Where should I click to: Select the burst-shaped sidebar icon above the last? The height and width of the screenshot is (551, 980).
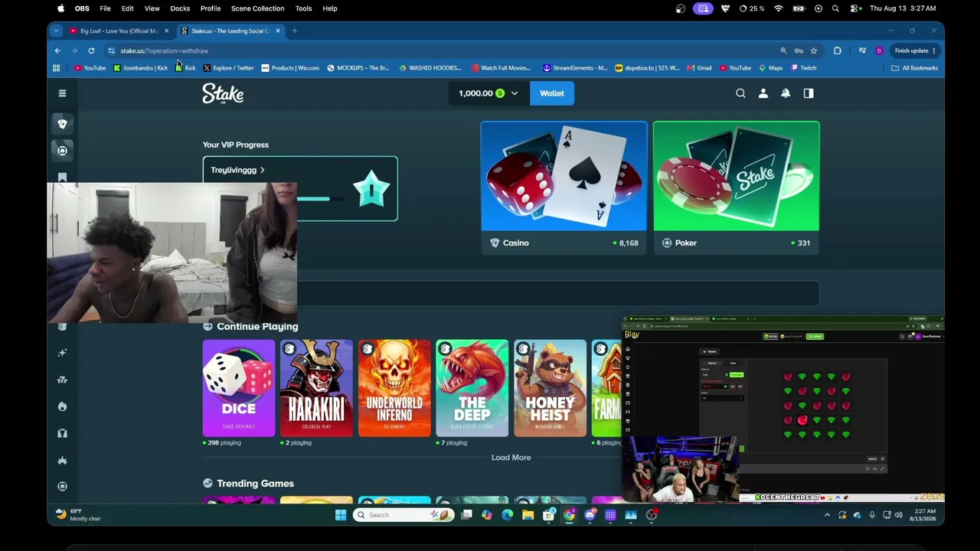(x=62, y=460)
